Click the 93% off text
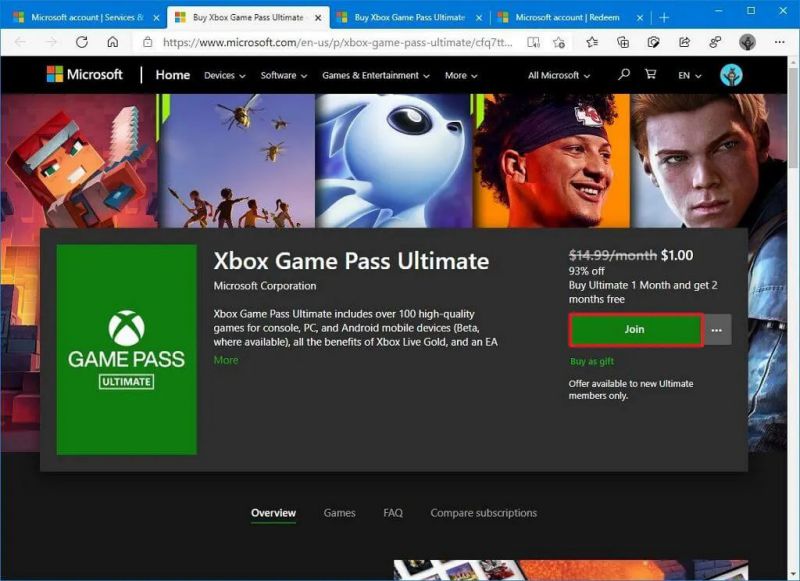 [x=586, y=271]
